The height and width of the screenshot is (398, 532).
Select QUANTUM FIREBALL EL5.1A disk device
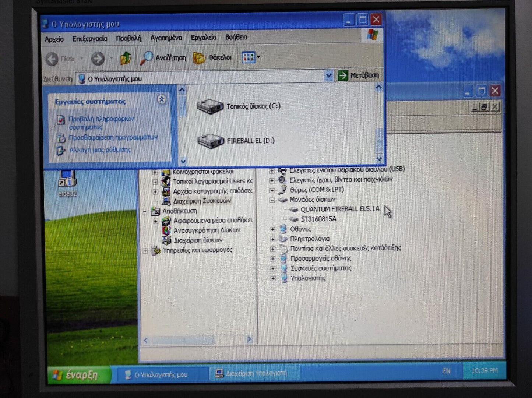(x=339, y=209)
